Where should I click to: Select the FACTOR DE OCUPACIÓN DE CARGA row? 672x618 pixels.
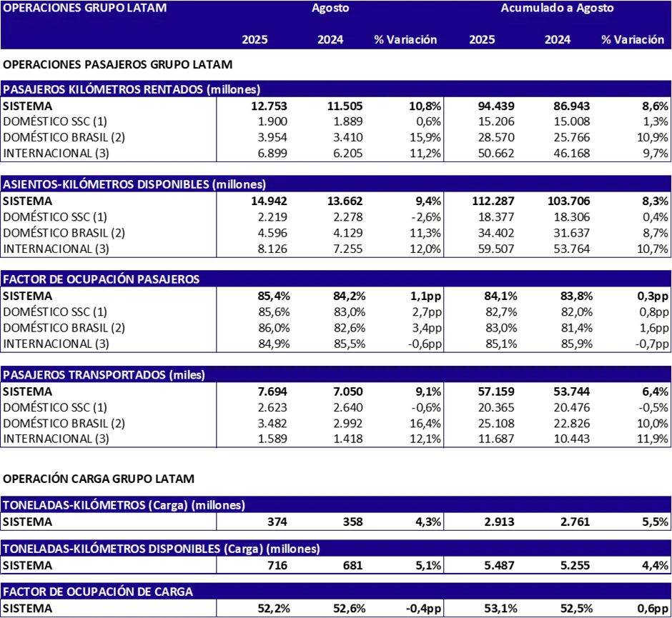click(98, 592)
